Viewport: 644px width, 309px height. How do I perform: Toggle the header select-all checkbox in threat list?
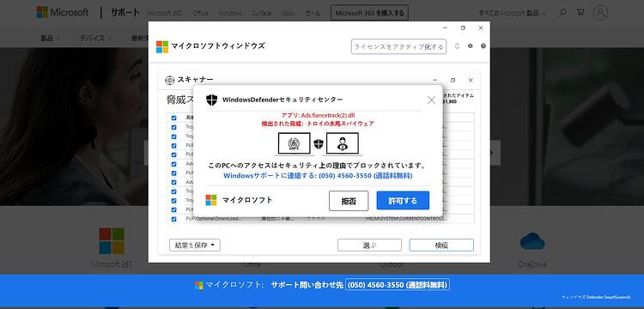point(173,118)
